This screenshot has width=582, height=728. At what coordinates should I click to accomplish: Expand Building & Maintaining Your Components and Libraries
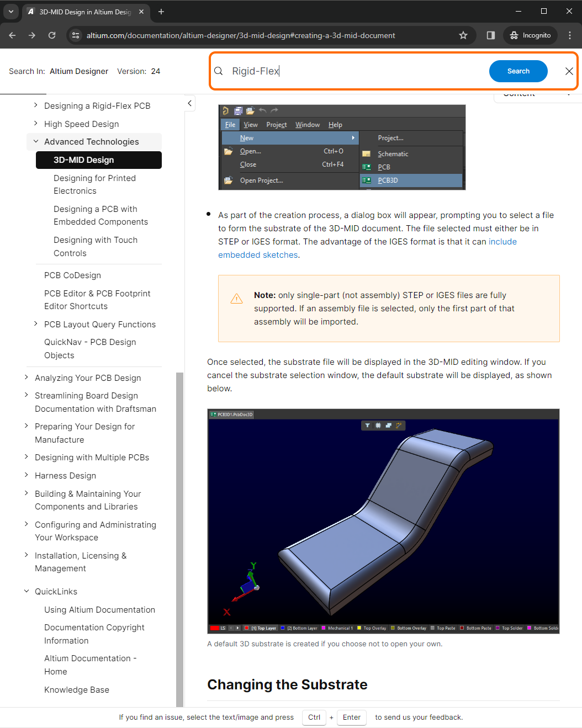pyautogui.click(x=26, y=493)
